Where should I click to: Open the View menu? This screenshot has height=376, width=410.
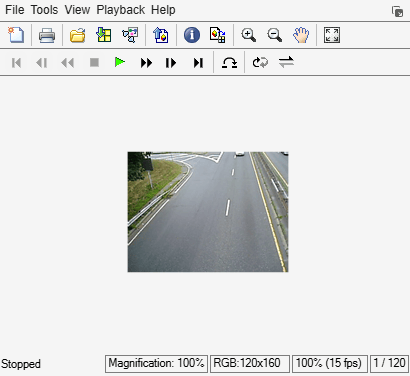(77, 10)
